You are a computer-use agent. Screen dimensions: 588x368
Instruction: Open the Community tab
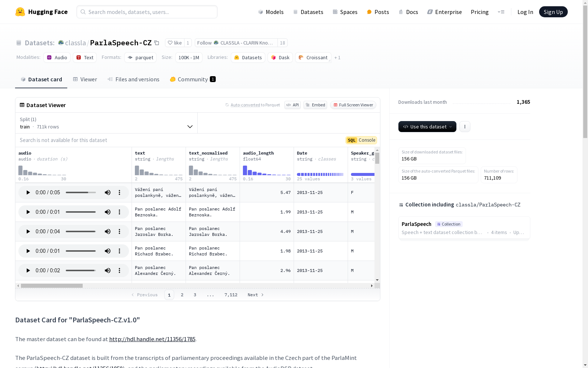click(193, 79)
